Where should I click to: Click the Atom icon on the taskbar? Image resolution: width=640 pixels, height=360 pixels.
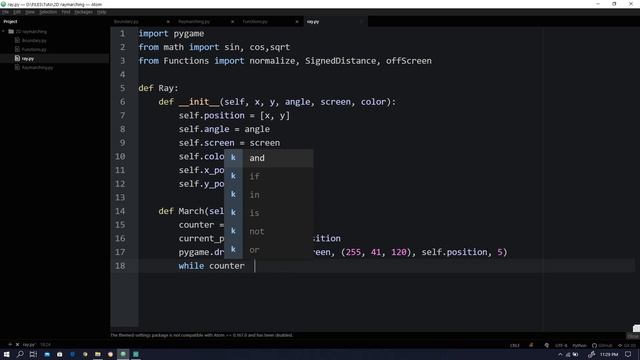(123, 354)
